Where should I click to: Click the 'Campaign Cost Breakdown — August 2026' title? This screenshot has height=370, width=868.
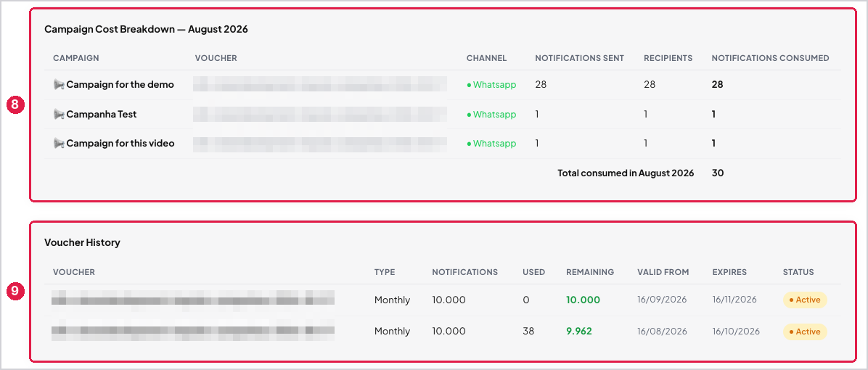(x=146, y=29)
